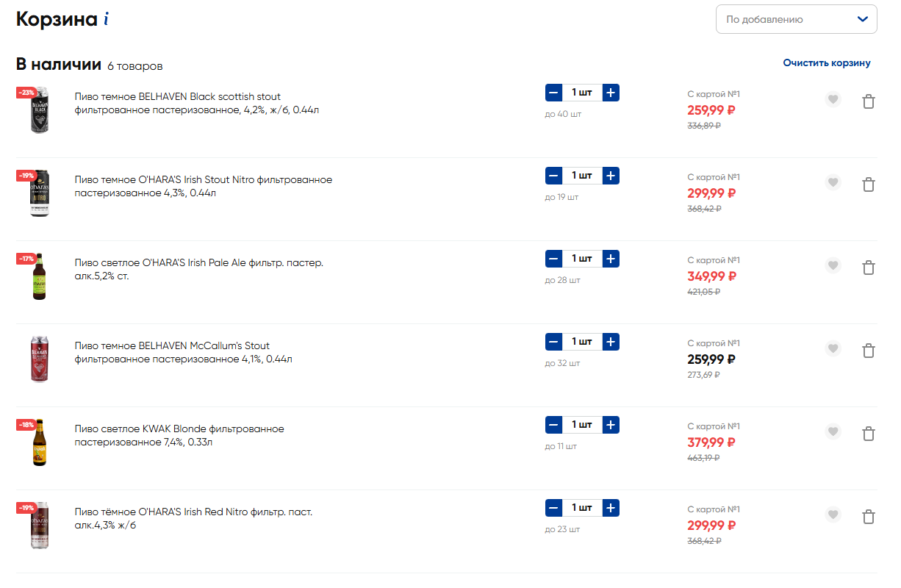Viewport: 901px width, 588px height.
Task: Open the O'HARA'S Irish Pale Ale product title
Action: pos(199,269)
